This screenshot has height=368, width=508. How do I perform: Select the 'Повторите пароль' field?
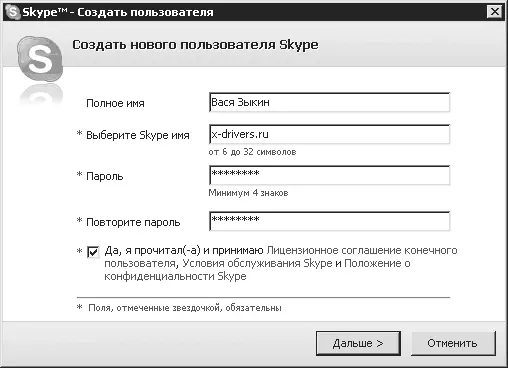click(329, 221)
